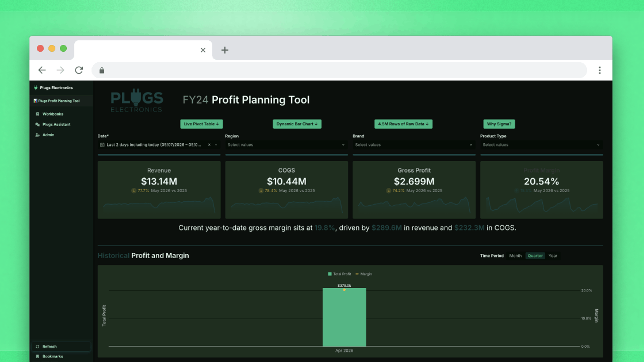Click the Why Sigma? button

point(499,124)
